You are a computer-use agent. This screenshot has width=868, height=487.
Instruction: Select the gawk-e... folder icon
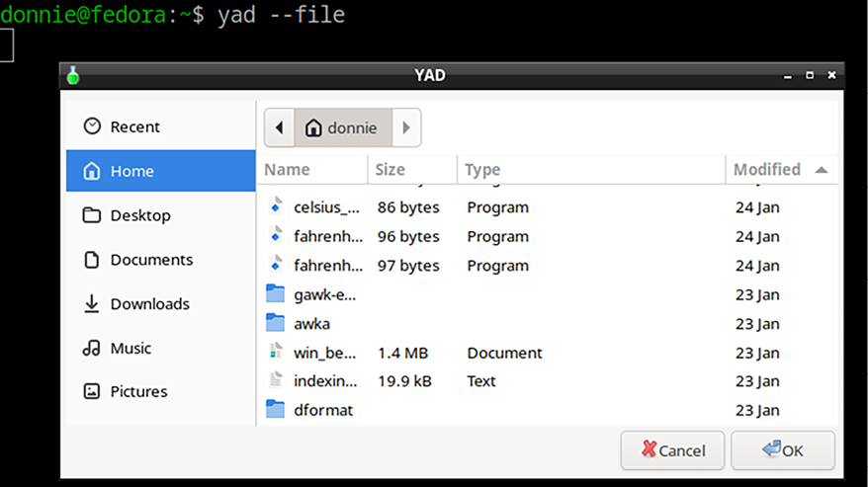(x=275, y=293)
